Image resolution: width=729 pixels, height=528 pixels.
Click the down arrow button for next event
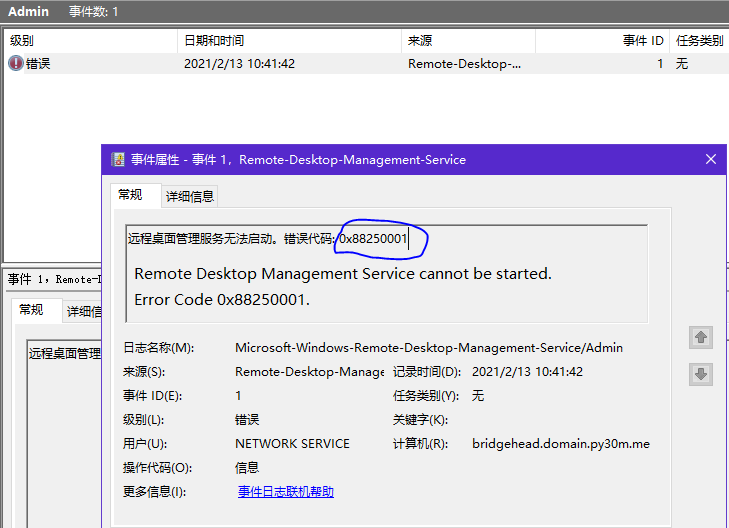tap(701, 374)
